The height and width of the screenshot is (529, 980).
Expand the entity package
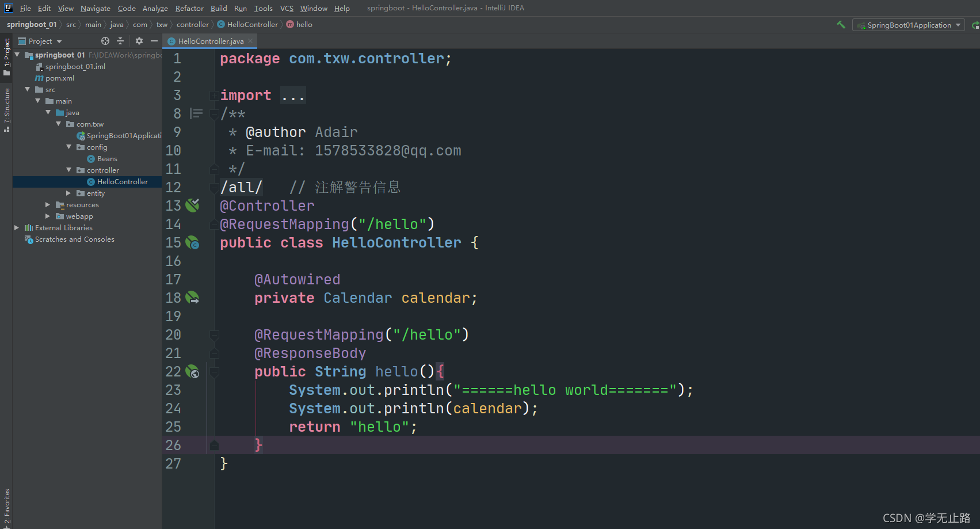69,193
